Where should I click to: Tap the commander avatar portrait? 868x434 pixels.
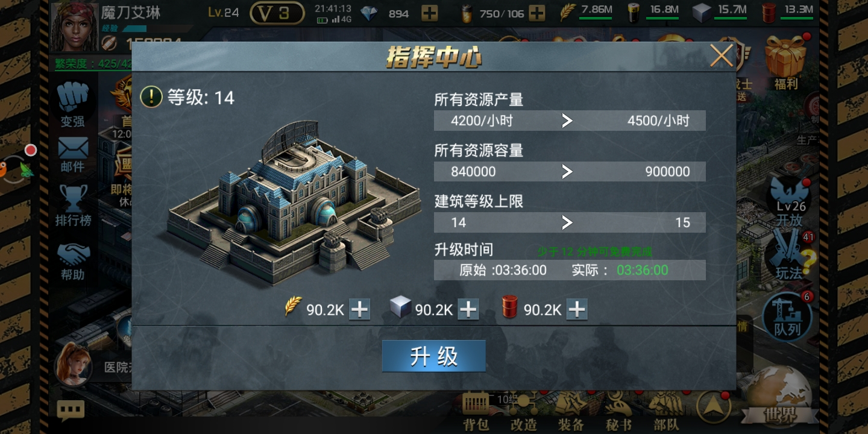(75, 27)
